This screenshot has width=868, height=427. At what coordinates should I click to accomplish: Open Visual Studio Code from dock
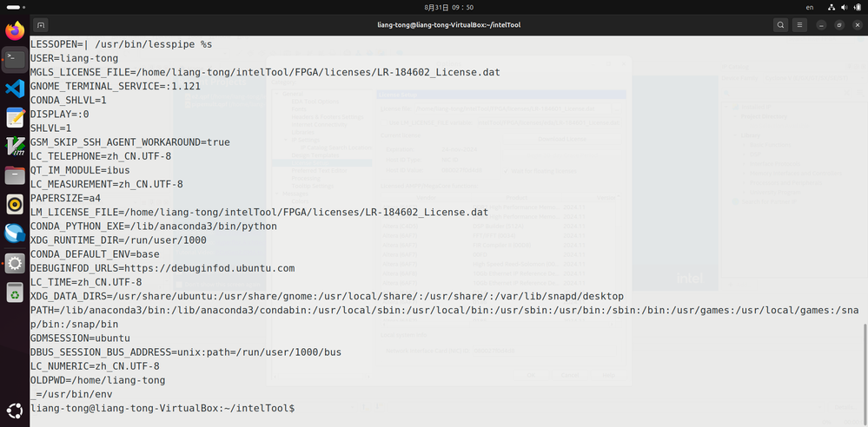tap(15, 88)
